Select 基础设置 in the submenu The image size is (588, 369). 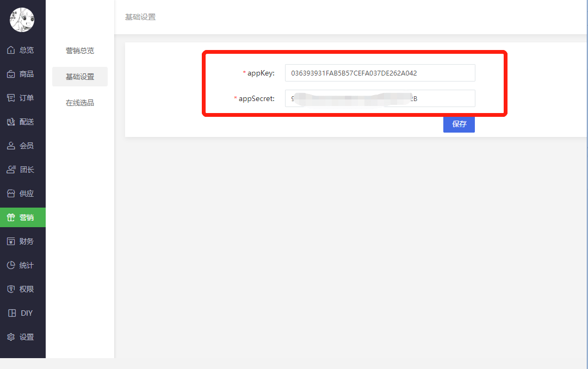coord(80,77)
